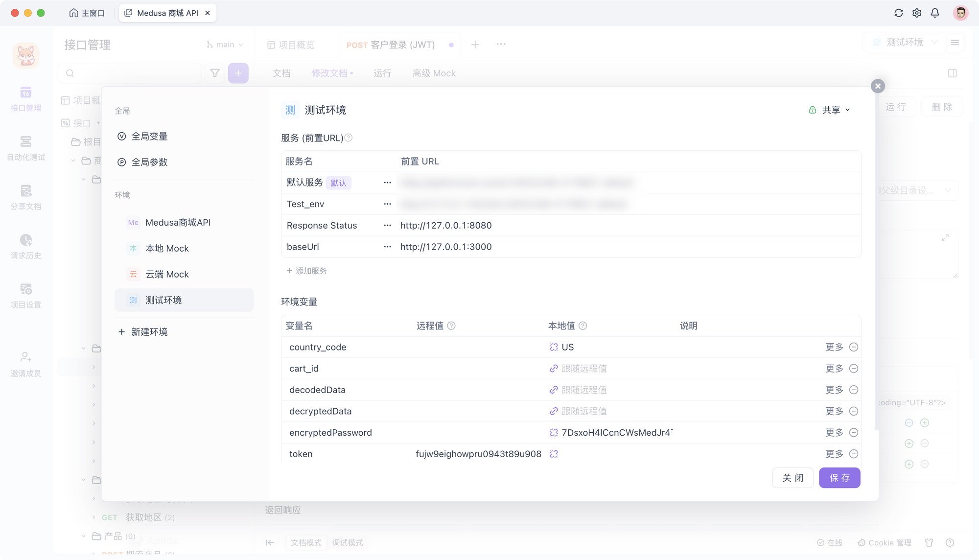Click the user avatar in title bar
The width and height of the screenshot is (979, 560).
tap(960, 13)
